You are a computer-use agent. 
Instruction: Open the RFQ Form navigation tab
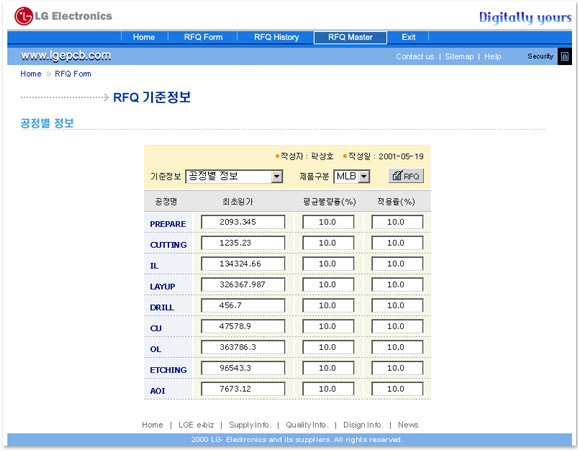(x=203, y=37)
